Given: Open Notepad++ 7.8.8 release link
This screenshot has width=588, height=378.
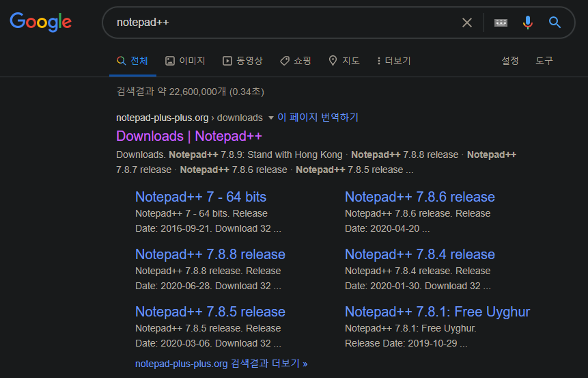Looking at the screenshot, I should coord(210,254).
